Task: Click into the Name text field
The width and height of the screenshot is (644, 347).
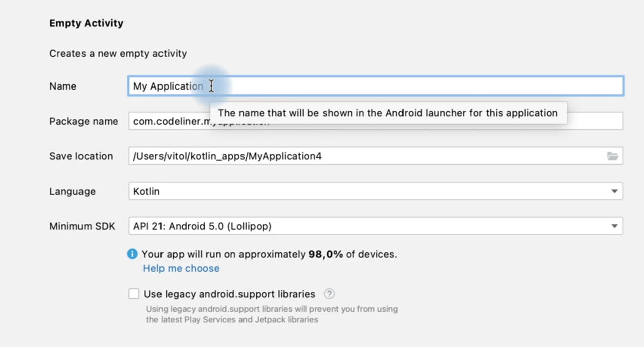Action: pyautogui.click(x=403, y=86)
